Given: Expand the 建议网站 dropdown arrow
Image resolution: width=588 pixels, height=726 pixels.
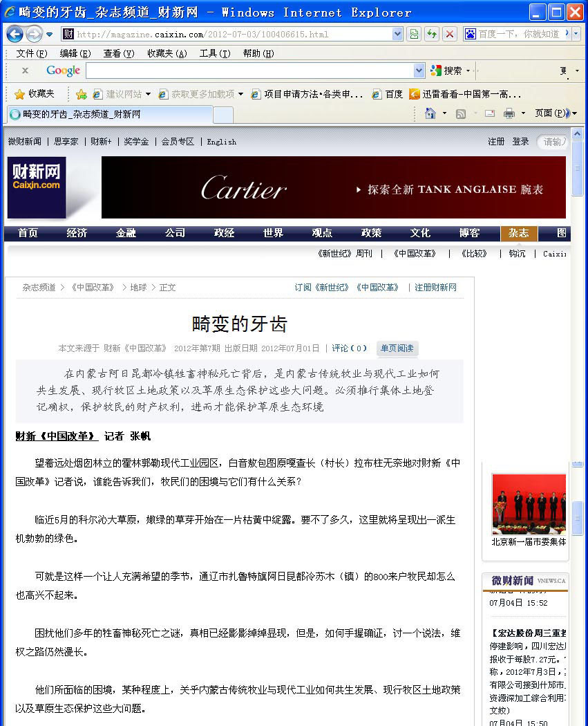Looking at the screenshot, I should [x=148, y=95].
